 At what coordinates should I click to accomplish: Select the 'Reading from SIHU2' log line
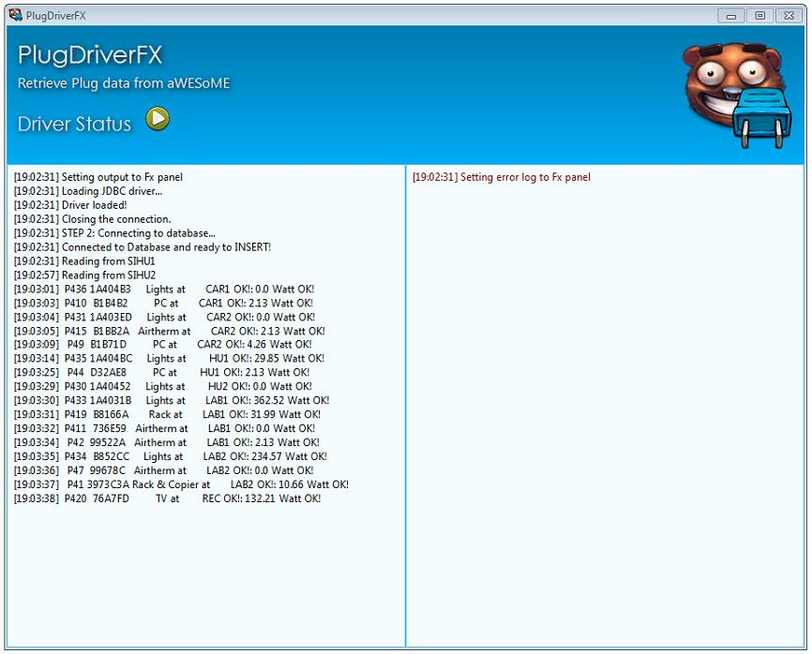click(84, 275)
